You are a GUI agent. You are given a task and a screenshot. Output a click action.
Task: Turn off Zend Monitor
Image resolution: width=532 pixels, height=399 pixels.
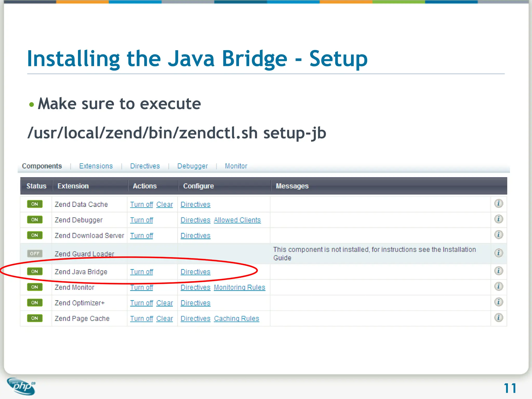(x=142, y=287)
